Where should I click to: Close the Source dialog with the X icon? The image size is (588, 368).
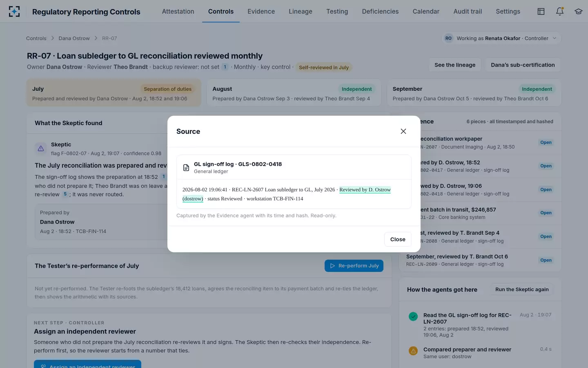(x=403, y=131)
